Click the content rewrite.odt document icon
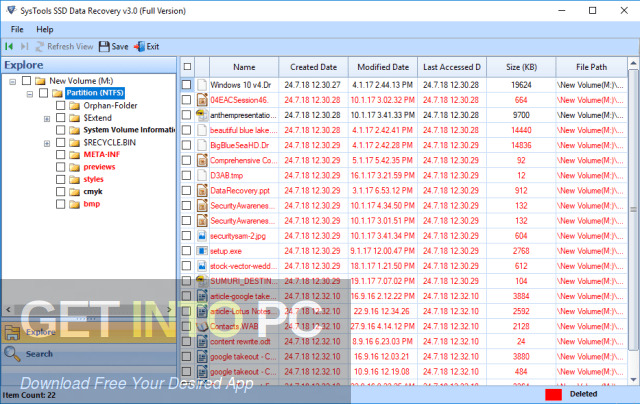The height and width of the screenshot is (404, 640). [202, 342]
